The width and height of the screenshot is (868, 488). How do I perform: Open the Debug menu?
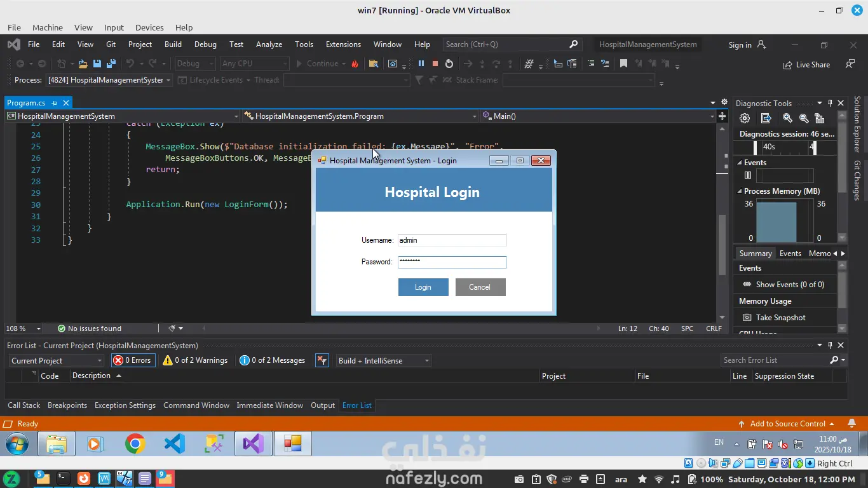205,44
